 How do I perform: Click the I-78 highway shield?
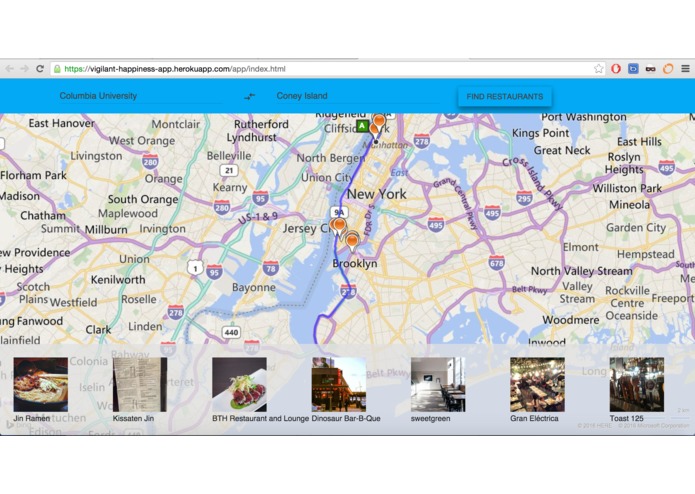tap(270, 268)
